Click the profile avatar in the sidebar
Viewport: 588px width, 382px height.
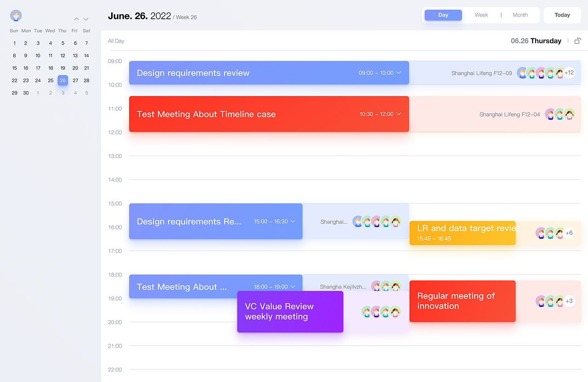[x=16, y=16]
